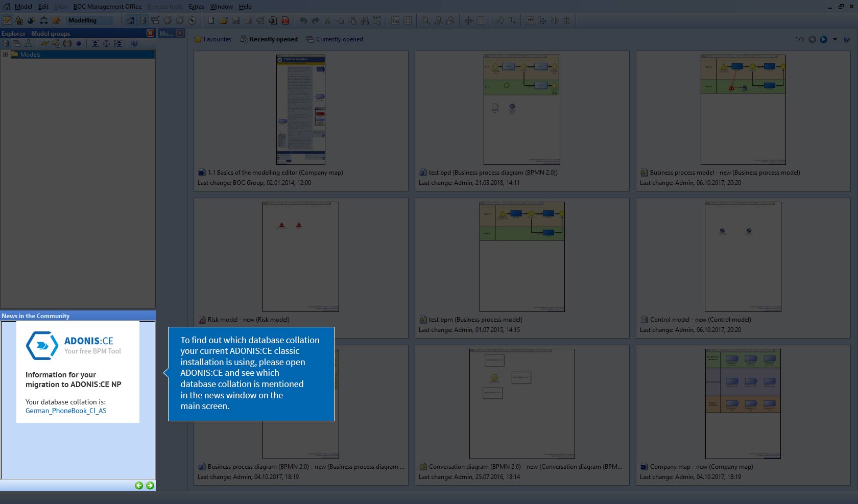The image size is (858, 504).
Task: Go to next page of recent models
Action: 824,39
